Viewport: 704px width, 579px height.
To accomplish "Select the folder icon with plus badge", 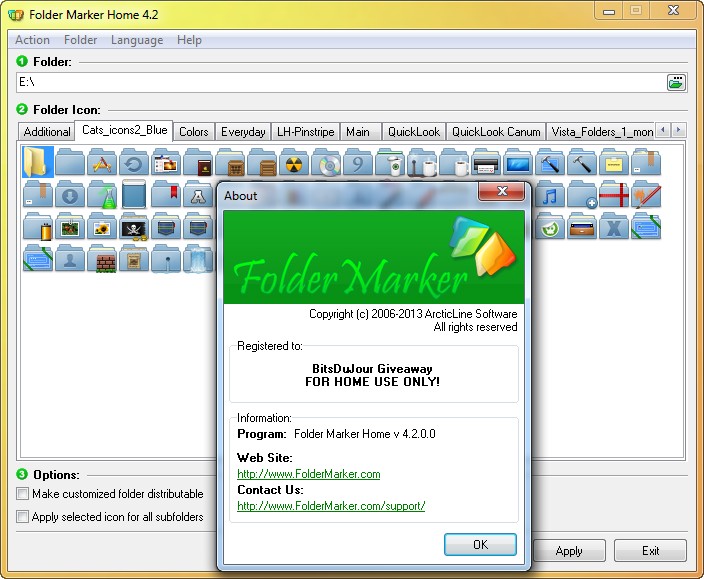I will (x=582, y=194).
